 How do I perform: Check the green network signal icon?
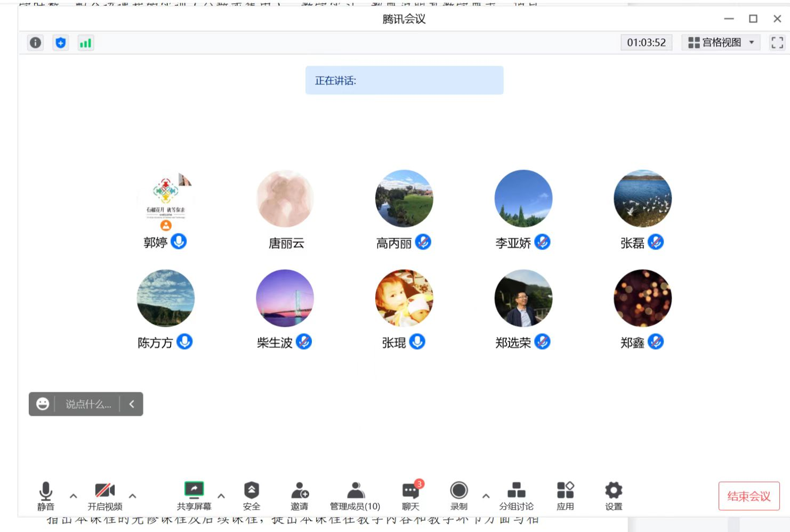pyautogui.click(x=85, y=43)
